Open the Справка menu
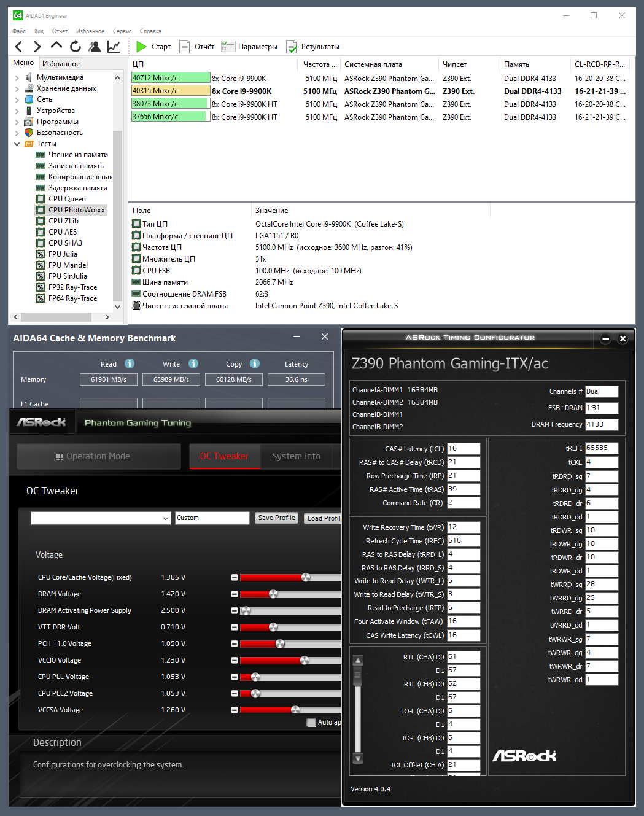Image resolution: width=644 pixels, height=816 pixels. point(150,31)
